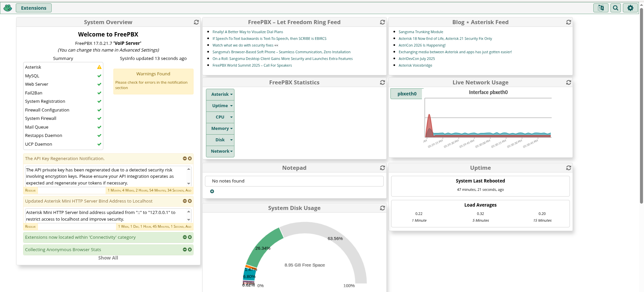
Task: Collapse the API Key Regeneration notification
Action: pyautogui.click(x=184, y=159)
